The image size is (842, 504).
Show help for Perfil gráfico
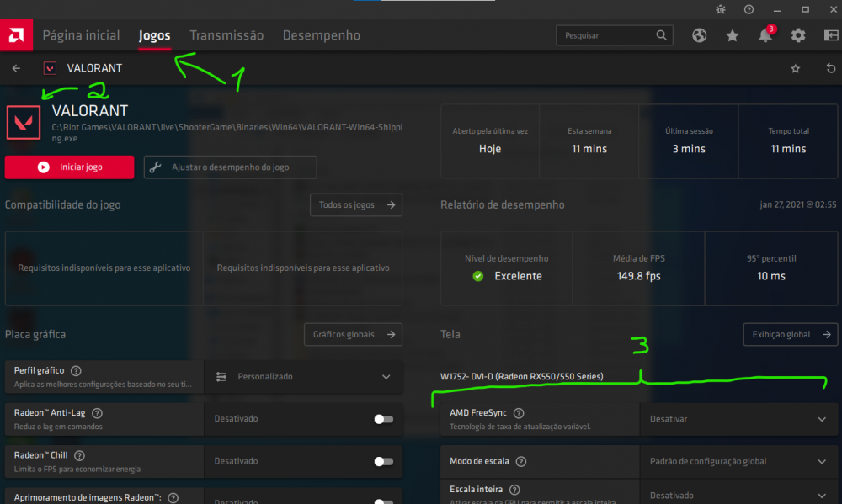point(77,371)
